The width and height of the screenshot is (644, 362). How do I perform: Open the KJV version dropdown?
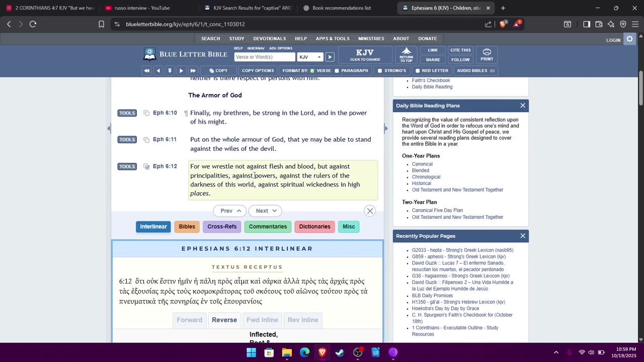pos(309,57)
